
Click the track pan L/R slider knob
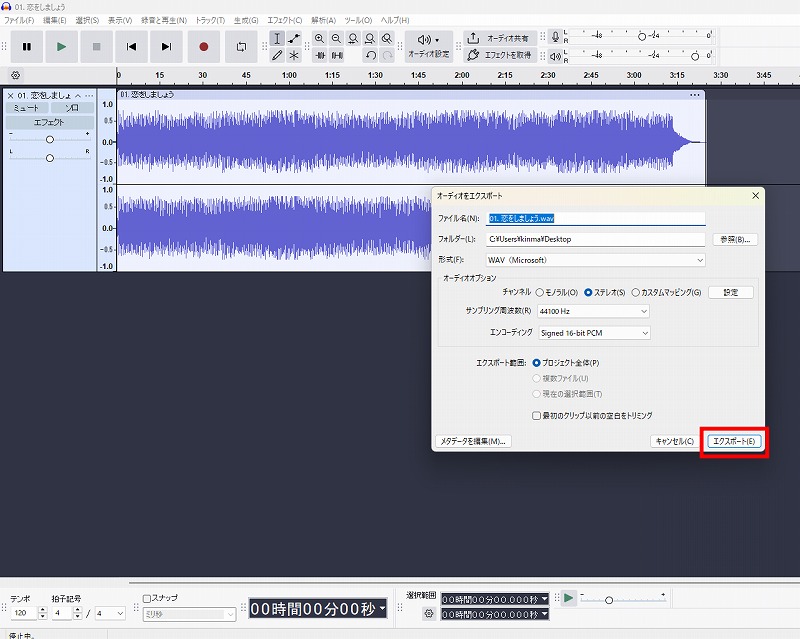tap(49, 158)
